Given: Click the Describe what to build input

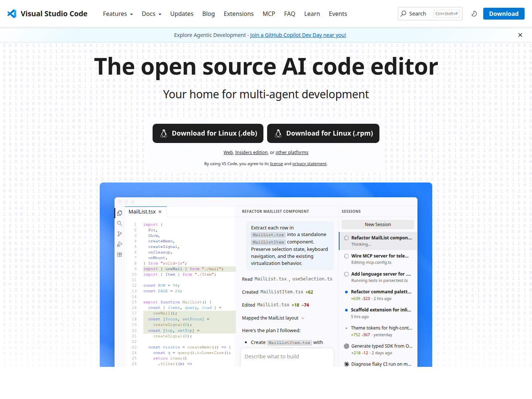Looking at the screenshot, I should point(287,357).
